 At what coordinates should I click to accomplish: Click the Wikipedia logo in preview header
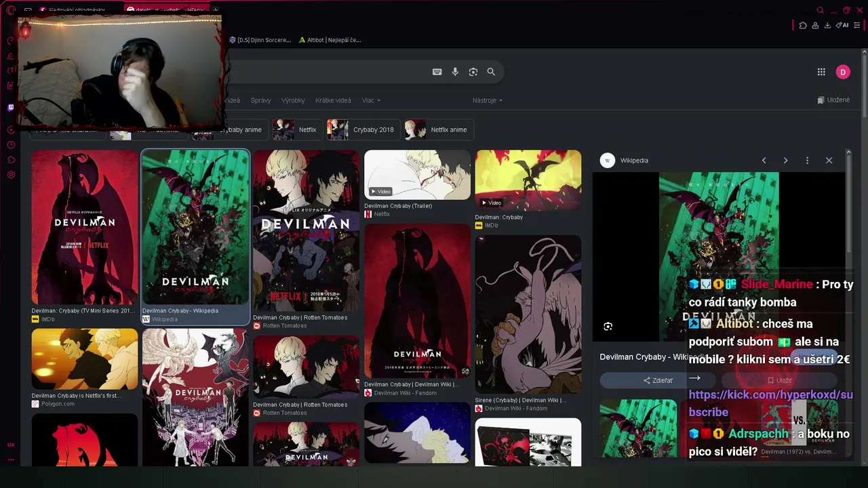point(608,161)
